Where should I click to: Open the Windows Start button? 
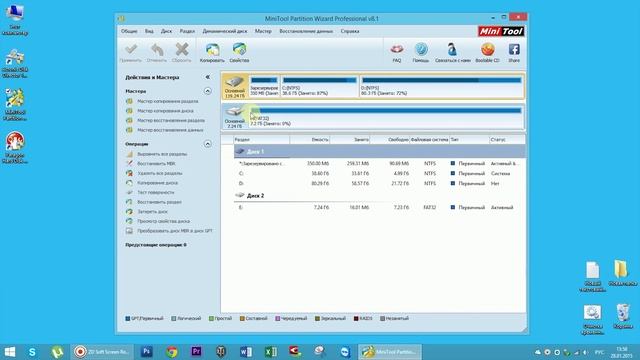[x=9, y=352]
